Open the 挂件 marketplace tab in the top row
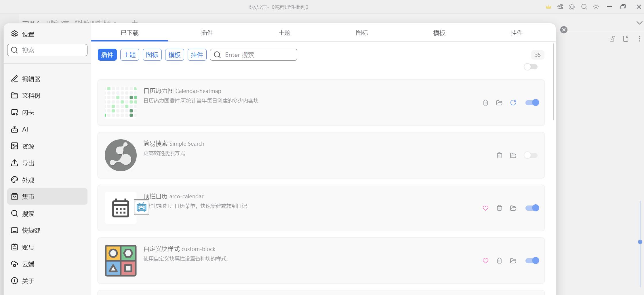This screenshot has height=295, width=644. 517,33
